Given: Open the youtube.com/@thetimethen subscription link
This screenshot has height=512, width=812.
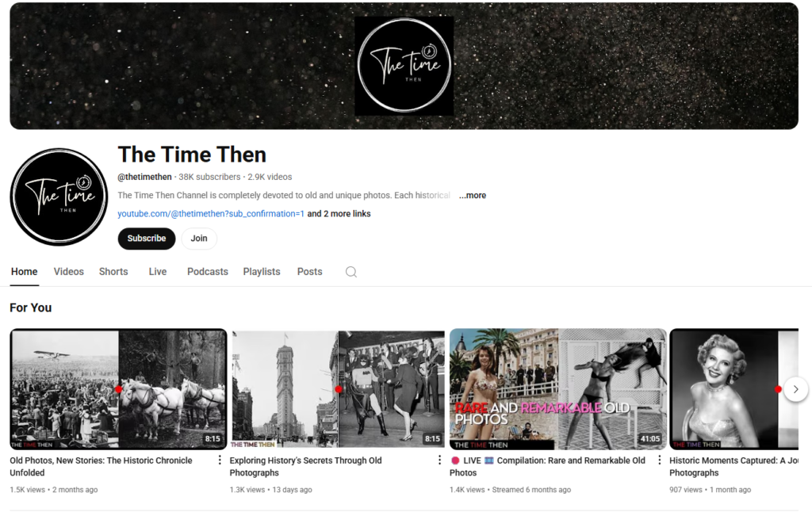Looking at the screenshot, I should (x=211, y=214).
